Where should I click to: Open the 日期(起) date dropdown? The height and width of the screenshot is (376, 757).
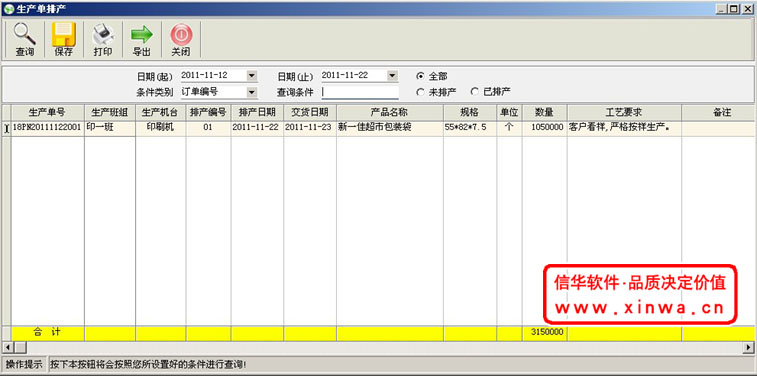[x=252, y=76]
